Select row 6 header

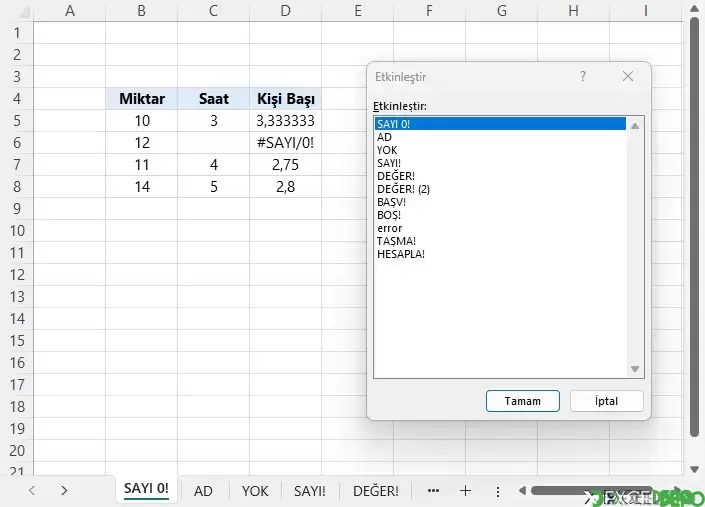tap(17, 142)
